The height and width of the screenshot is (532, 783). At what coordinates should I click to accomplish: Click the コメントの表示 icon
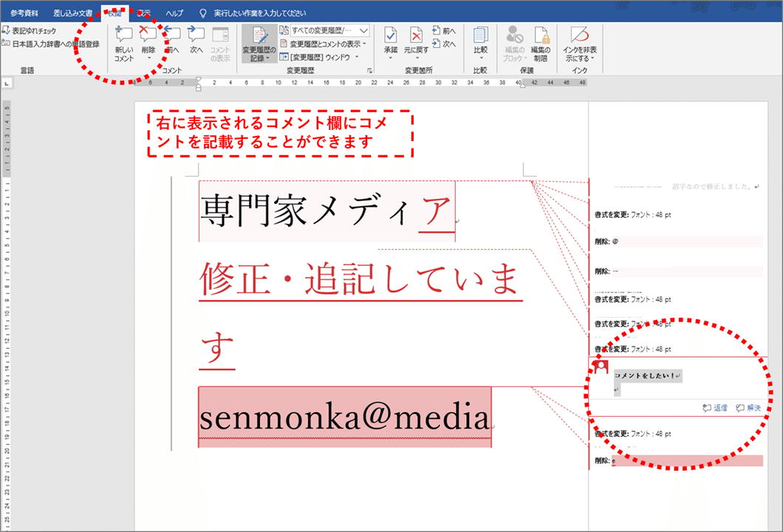[220, 35]
